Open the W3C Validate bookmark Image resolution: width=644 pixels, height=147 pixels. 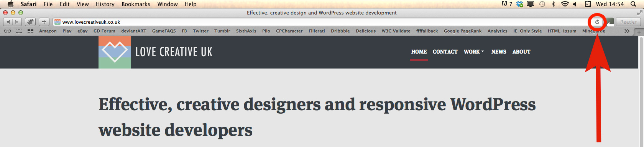396,31
